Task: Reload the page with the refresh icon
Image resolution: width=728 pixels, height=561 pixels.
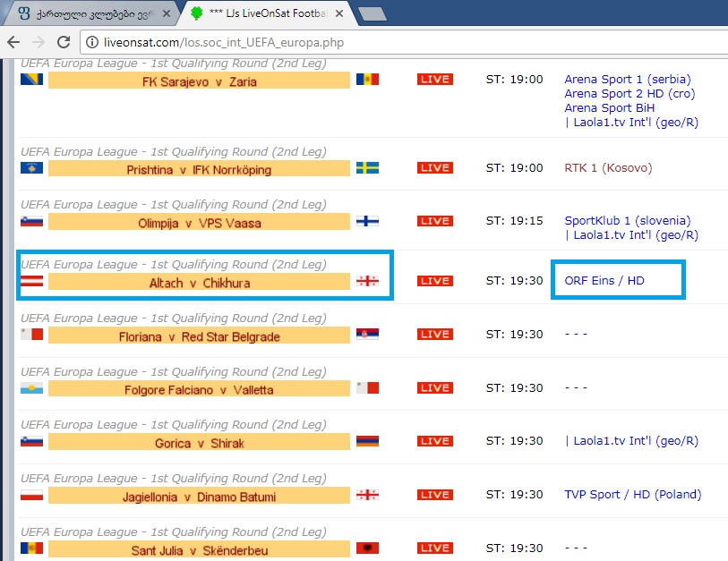Action: pyautogui.click(x=64, y=42)
